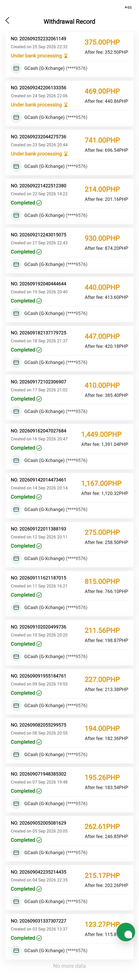Click hourglass icon on 375.00PHP withdrawal
Image resolution: width=139 pixels, height=980 pixels.
(66, 56)
